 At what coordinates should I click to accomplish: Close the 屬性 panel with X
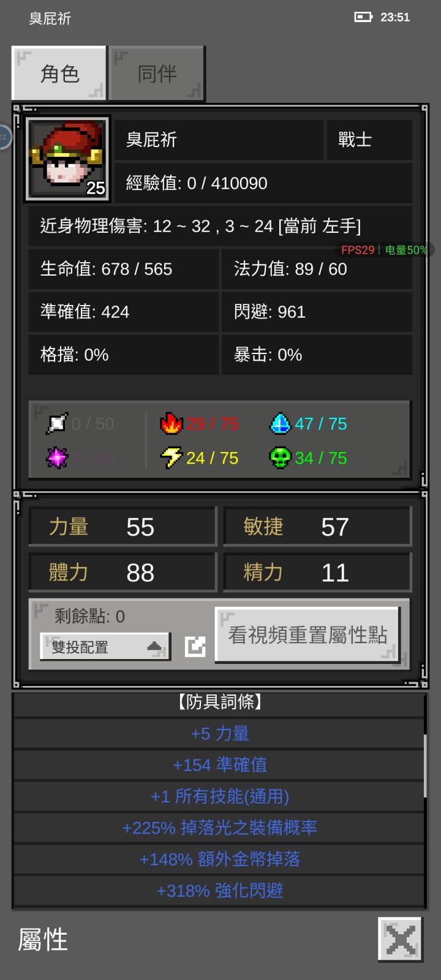(x=401, y=939)
